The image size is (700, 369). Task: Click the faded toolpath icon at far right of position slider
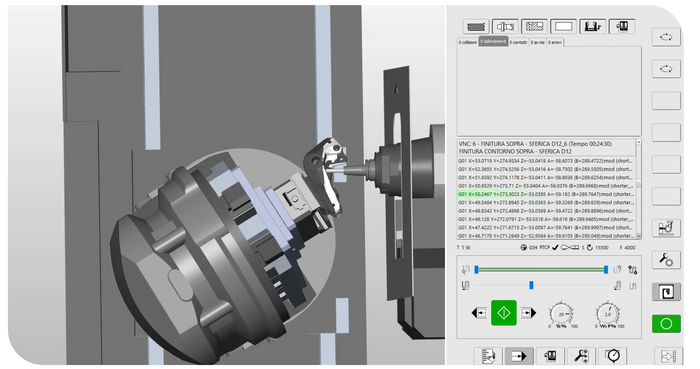pos(633,286)
